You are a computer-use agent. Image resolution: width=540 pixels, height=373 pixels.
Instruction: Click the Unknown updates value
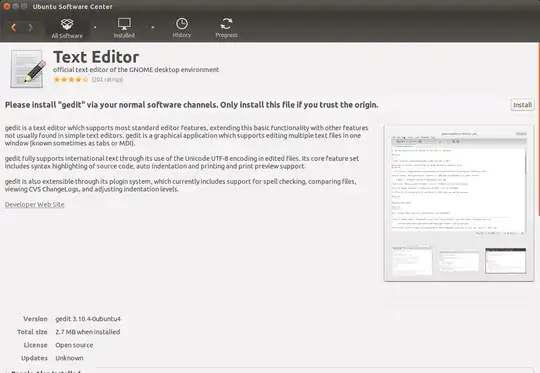pyautogui.click(x=69, y=358)
